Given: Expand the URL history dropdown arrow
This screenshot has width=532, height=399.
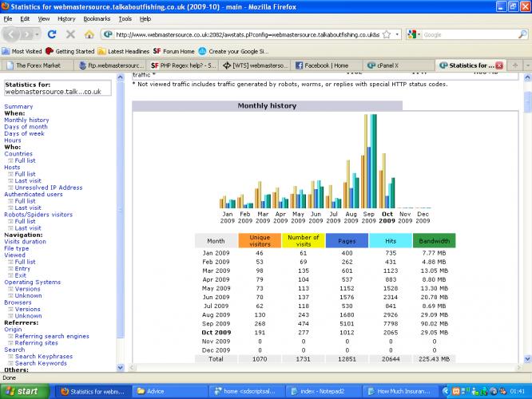Looking at the screenshot, I should tap(397, 34).
